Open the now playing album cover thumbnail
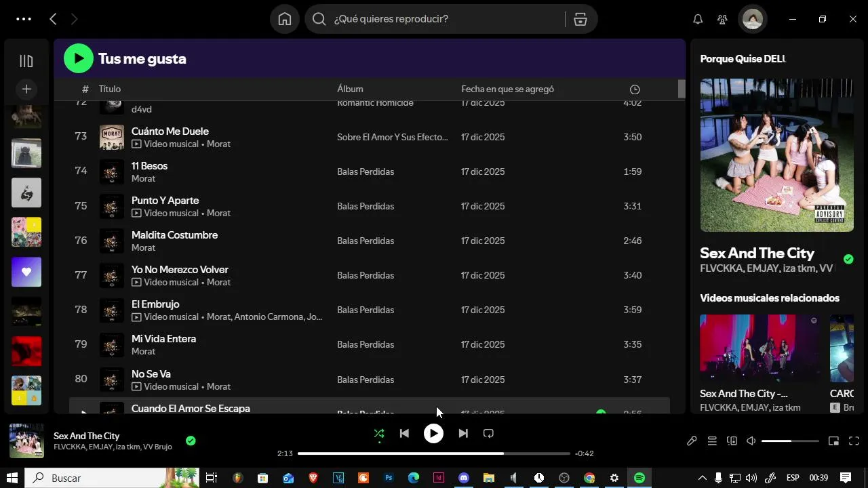The image size is (868, 488). (26, 441)
